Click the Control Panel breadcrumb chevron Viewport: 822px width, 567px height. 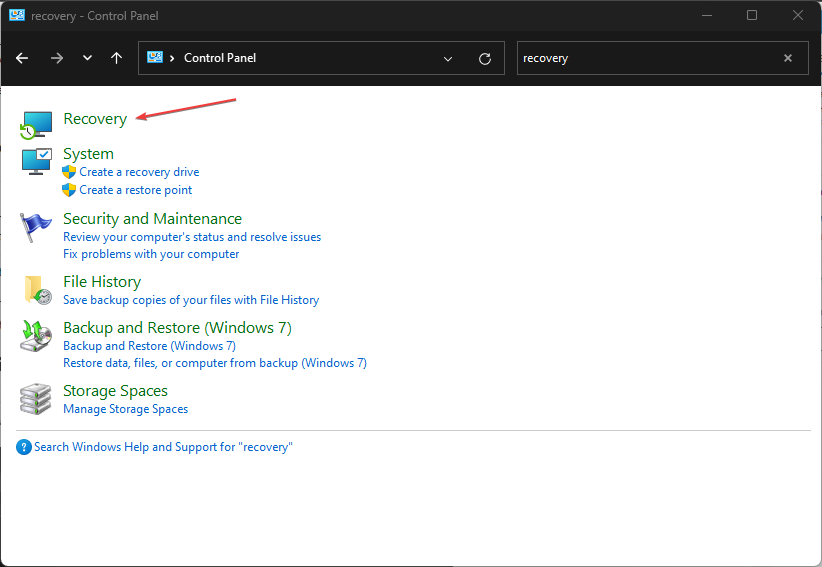[x=173, y=58]
